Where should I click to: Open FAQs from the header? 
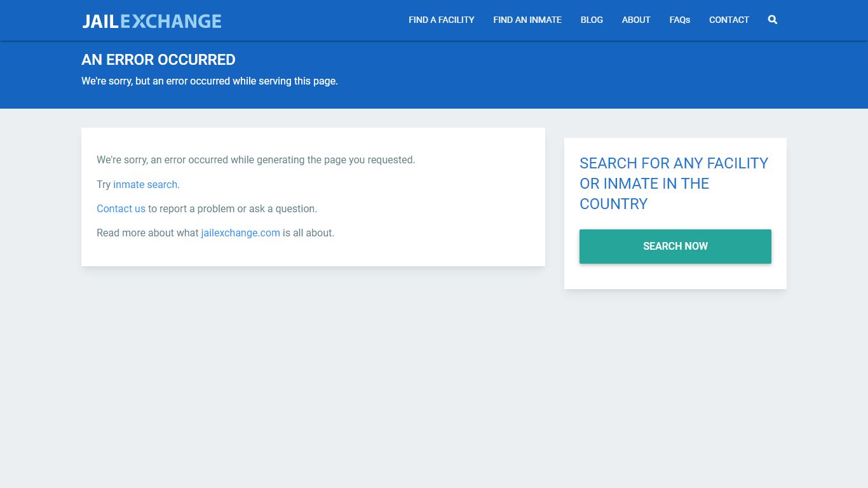coord(680,20)
